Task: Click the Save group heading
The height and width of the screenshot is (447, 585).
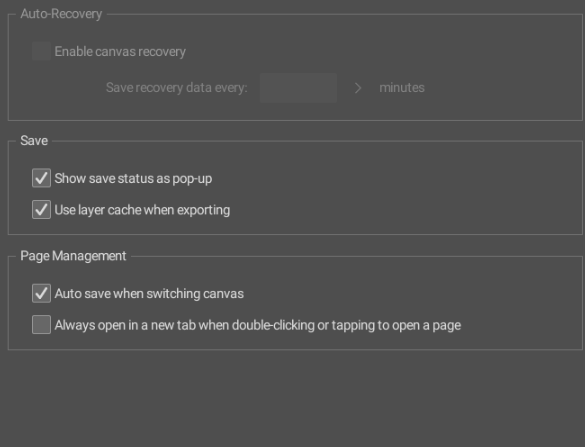Action: click(34, 141)
